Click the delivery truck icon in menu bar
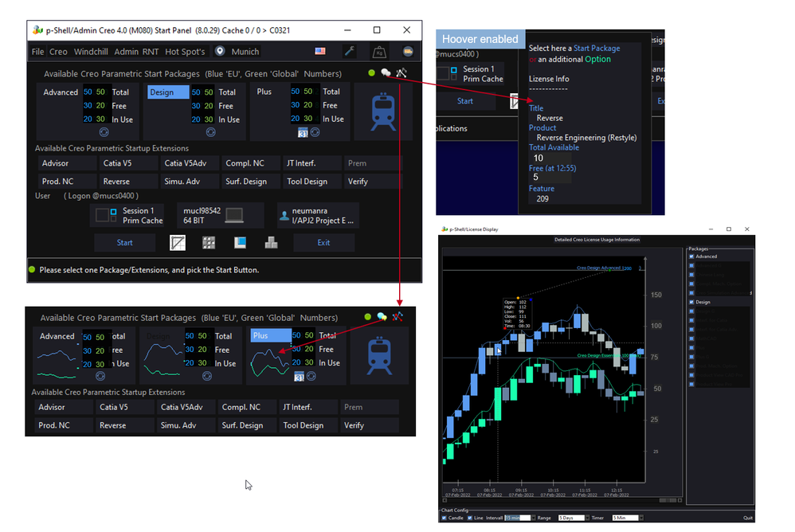Screen dimensions: 795x532 408,51
